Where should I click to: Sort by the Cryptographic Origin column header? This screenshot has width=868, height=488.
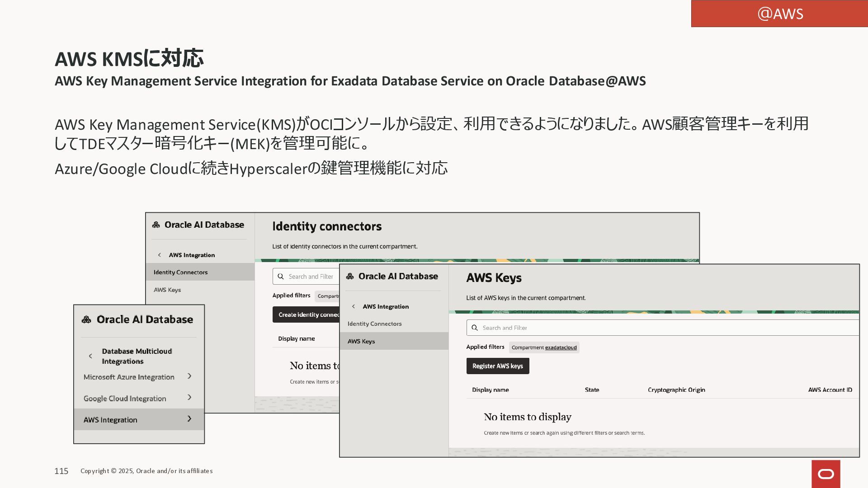pyautogui.click(x=676, y=389)
